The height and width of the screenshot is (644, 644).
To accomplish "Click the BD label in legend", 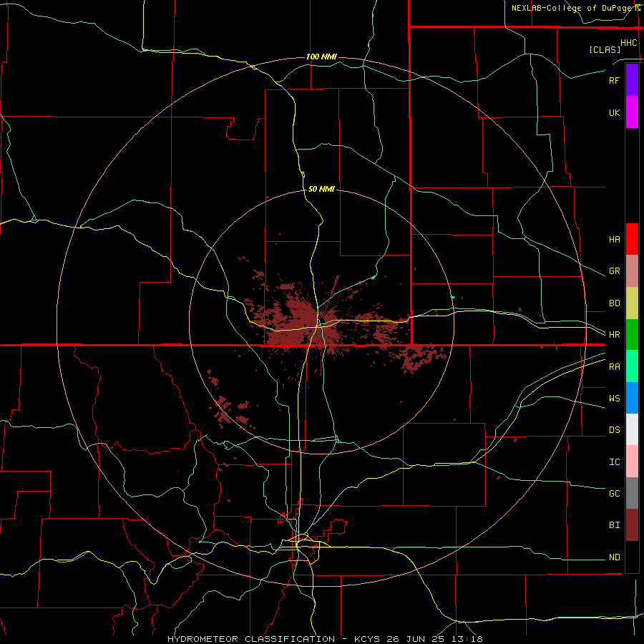I will (614, 303).
